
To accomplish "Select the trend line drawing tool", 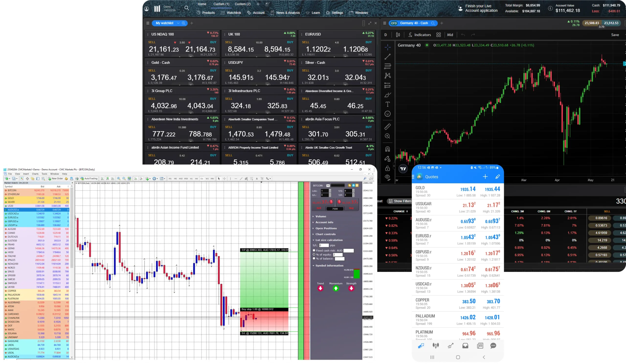I will click(x=387, y=57).
